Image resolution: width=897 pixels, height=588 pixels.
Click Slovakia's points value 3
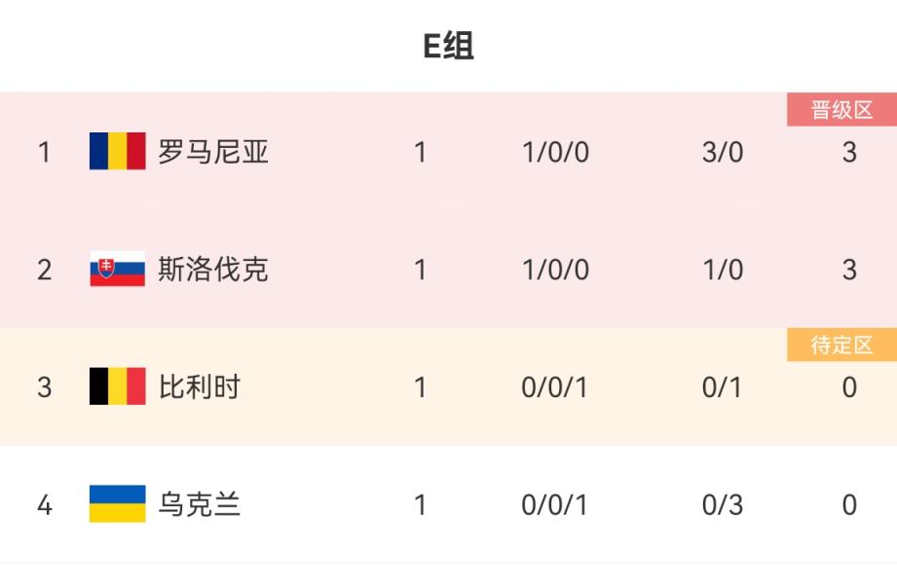tap(849, 270)
